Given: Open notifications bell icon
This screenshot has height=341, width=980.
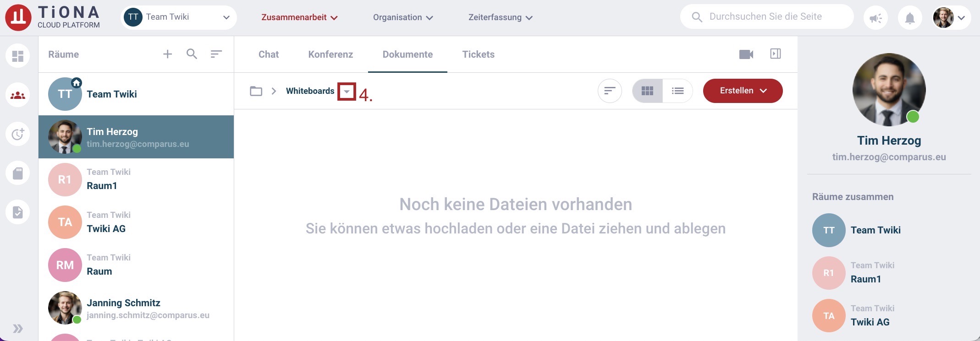Looking at the screenshot, I should coord(910,17).
